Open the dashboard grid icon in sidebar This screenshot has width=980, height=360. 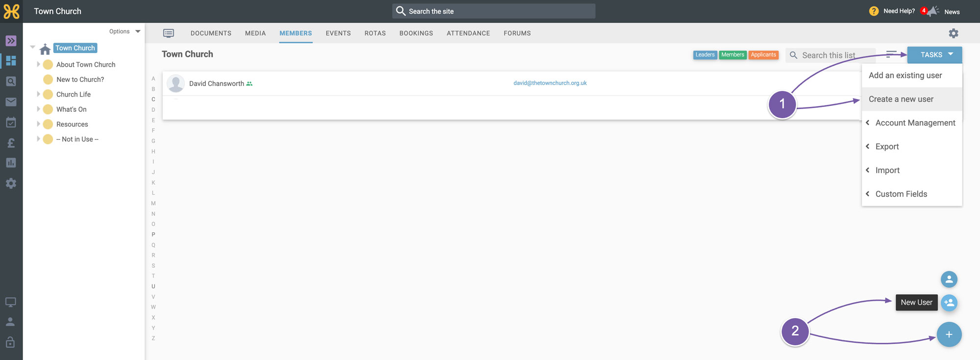(11, 61)
